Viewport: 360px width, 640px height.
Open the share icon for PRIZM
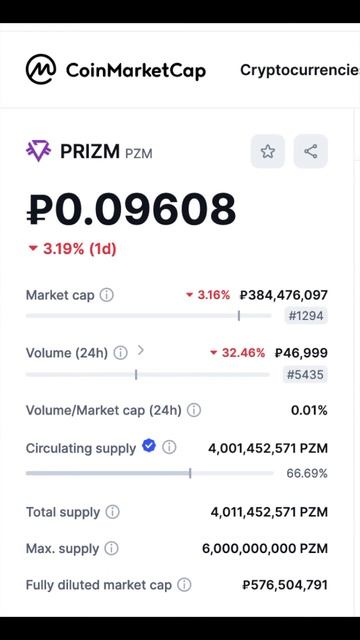pyautogui.click(x=311, y=151)
